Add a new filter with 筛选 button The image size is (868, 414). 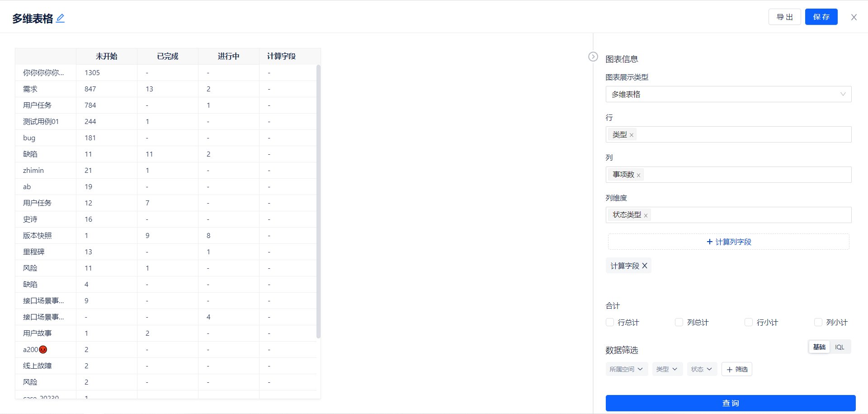[736, 369]
